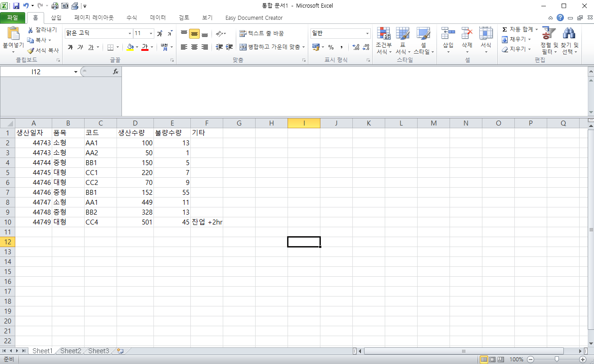Viewport: 594px width, 364px height.
Task: Center cell text horizontally
Action: pos(194,47)
